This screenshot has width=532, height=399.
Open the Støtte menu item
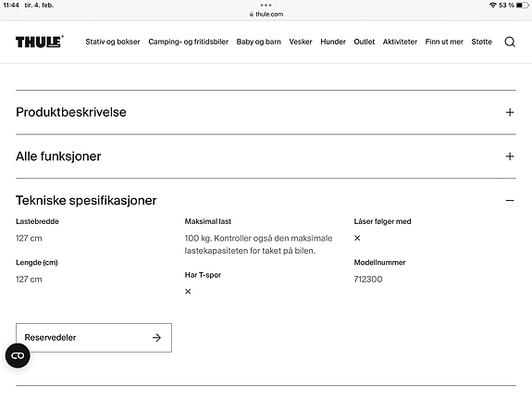click(481, 42)
